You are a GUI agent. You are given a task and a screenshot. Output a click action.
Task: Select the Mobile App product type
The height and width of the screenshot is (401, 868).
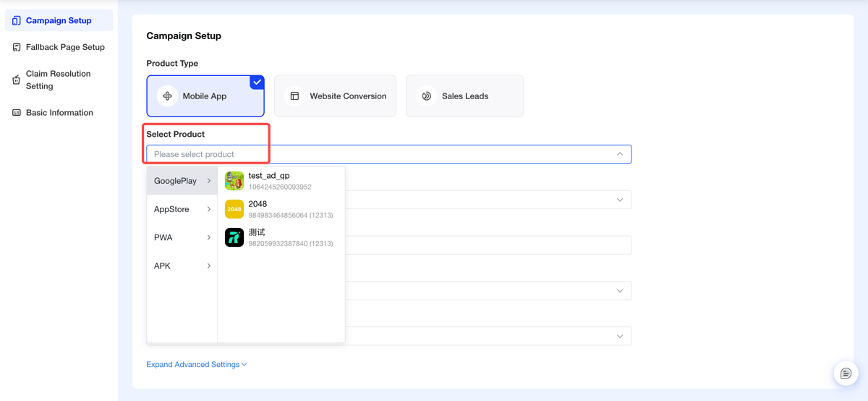pyautogui.click(x=205, y=96)
